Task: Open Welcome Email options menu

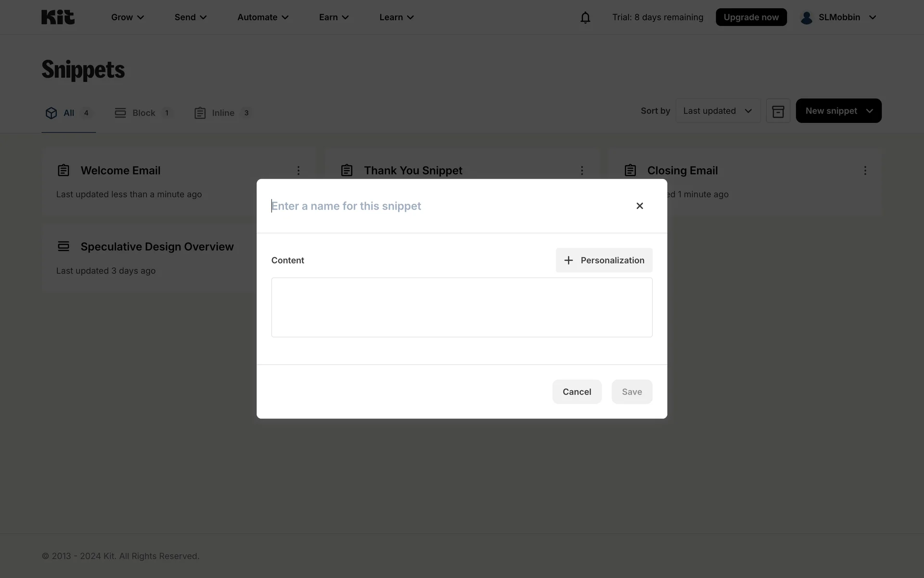Action: click(x=298, y=171)
